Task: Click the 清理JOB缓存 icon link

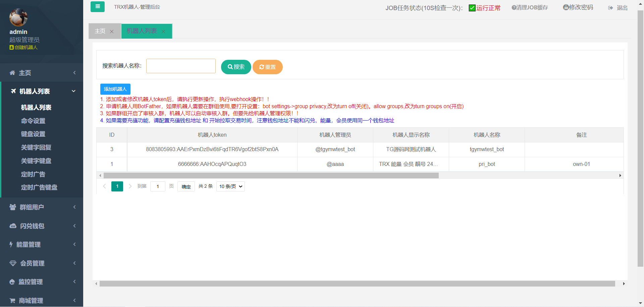Action: 530,7
